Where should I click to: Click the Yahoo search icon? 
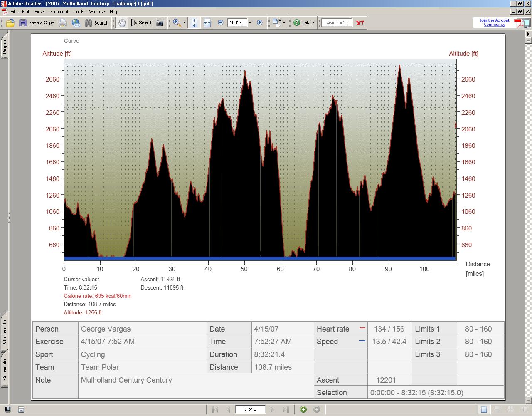[360, 23]
